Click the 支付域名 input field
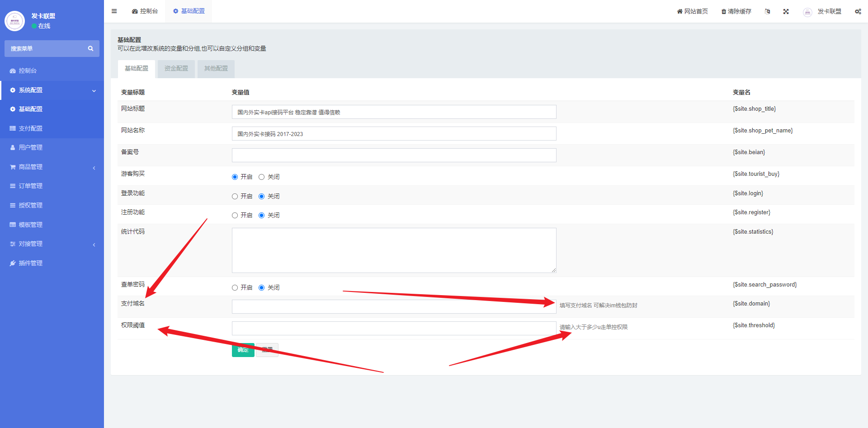 [394, 307]
